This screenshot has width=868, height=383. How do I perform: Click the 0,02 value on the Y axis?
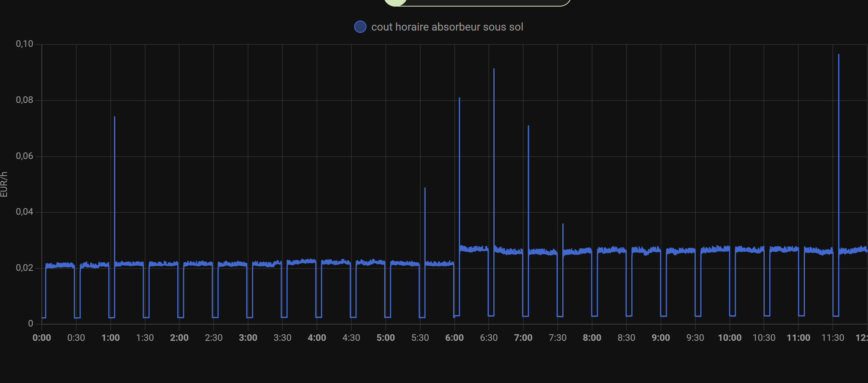24,268
